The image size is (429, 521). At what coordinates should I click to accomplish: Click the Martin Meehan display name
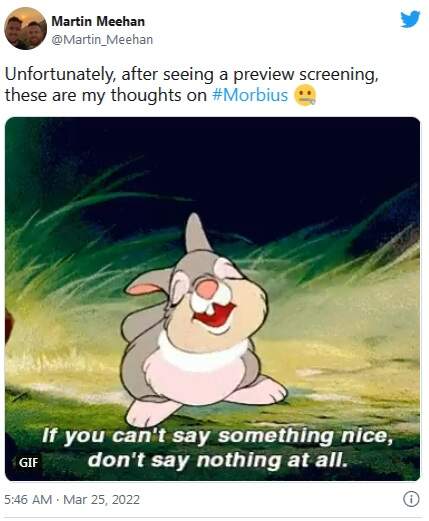click(x=98, y=22)
